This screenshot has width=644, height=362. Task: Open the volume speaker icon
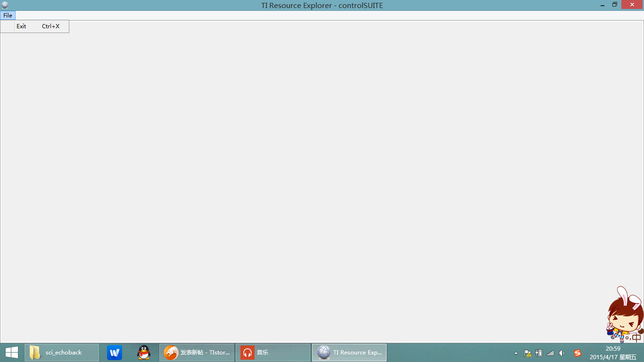tap(561, 353)
